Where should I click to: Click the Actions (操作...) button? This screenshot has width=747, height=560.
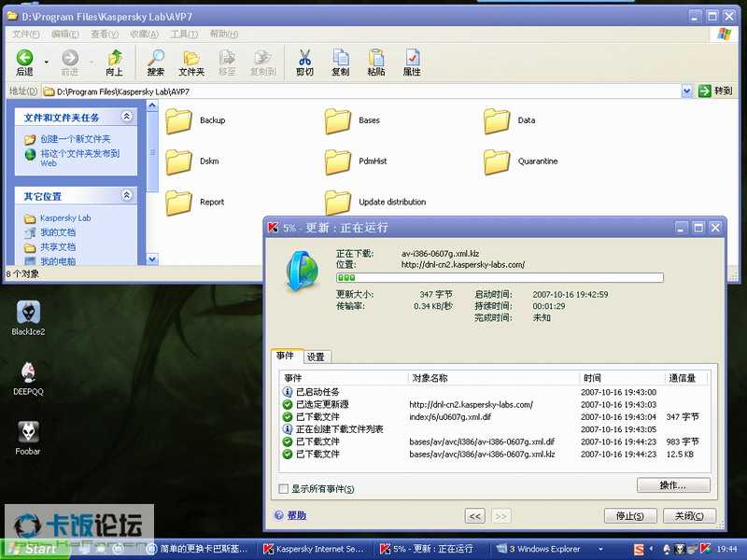click(x=672, y=485)
